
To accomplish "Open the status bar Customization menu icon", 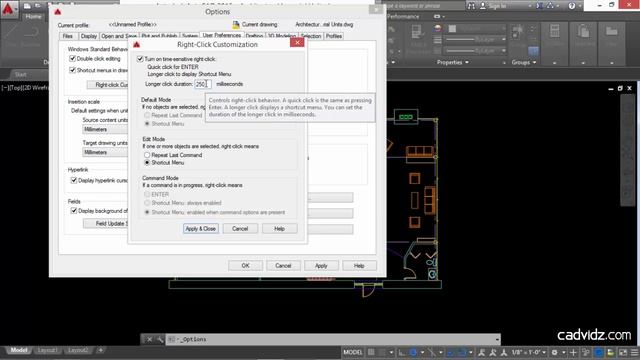I will click(634, 352).
